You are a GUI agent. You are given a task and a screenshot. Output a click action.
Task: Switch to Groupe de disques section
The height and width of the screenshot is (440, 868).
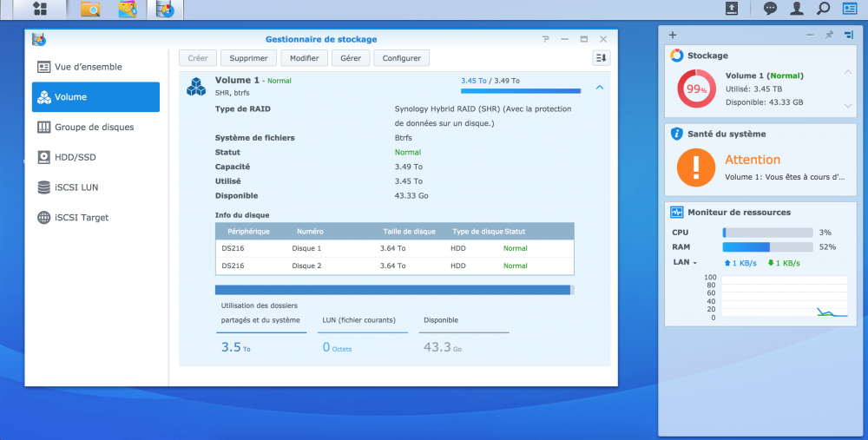[x=94, y=127]
